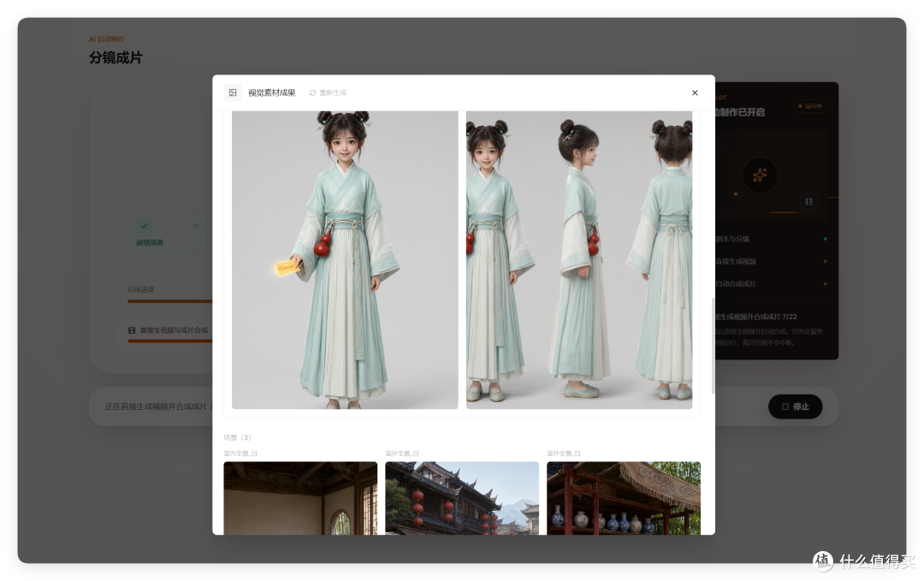Click the 总体进度 progress bar
This screenshot has width=924, height=581.
[x=169, y=301]
